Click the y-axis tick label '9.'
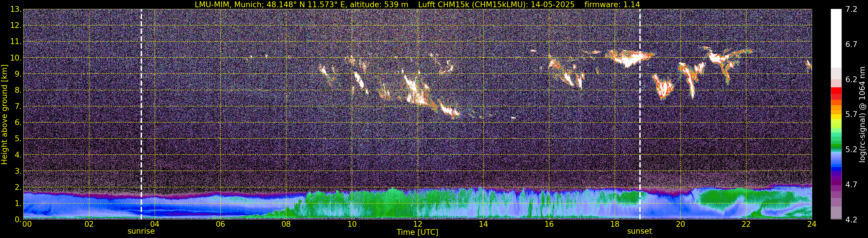This screenshot has width=868, height=238. (18, 74)
